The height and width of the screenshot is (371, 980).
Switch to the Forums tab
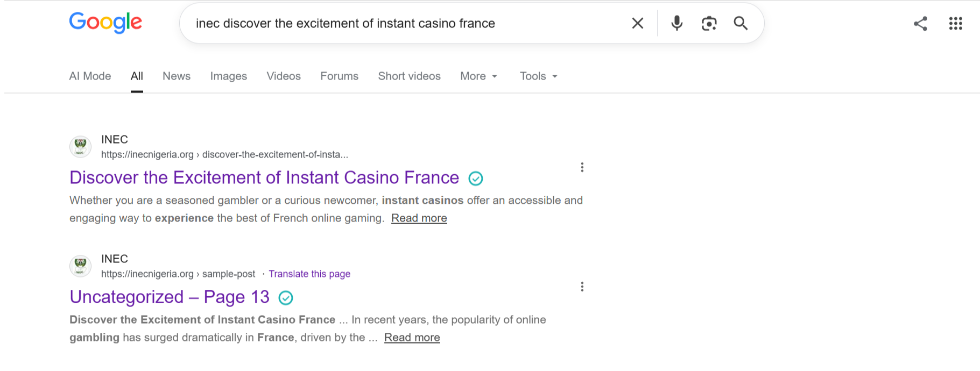tap(339, 76)
